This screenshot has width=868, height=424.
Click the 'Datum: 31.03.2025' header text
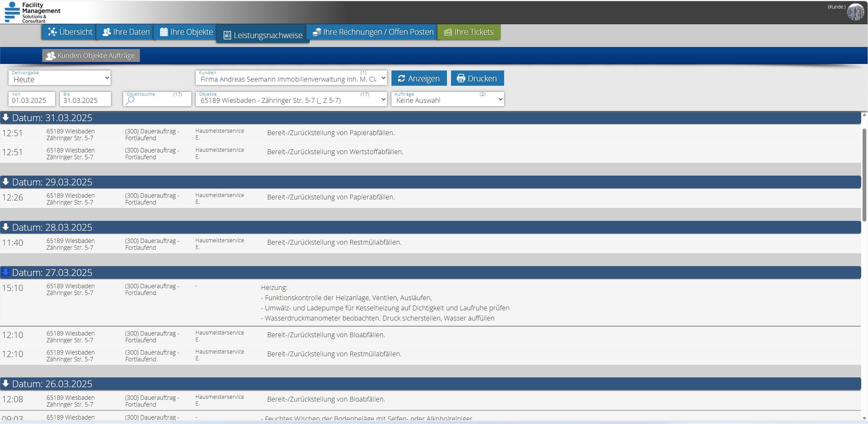52,118
